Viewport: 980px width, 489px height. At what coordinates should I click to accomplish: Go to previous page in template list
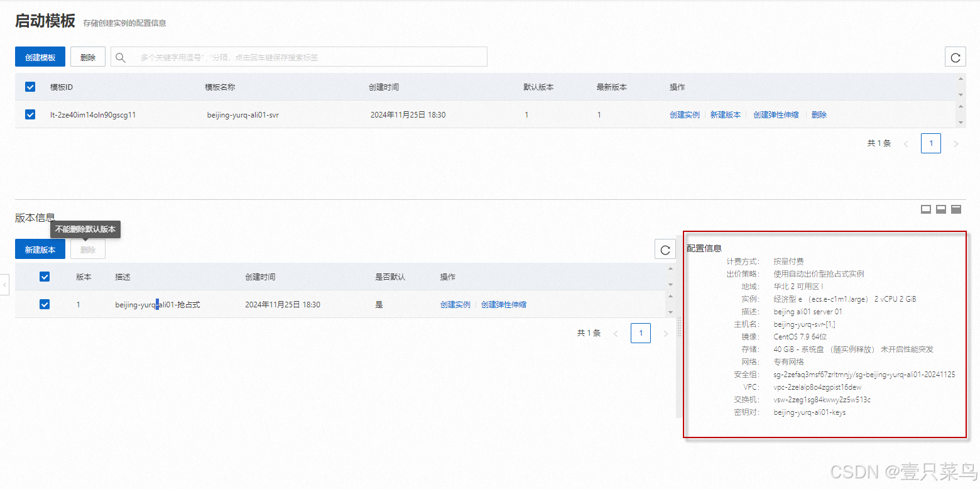[x=906, y=143]
